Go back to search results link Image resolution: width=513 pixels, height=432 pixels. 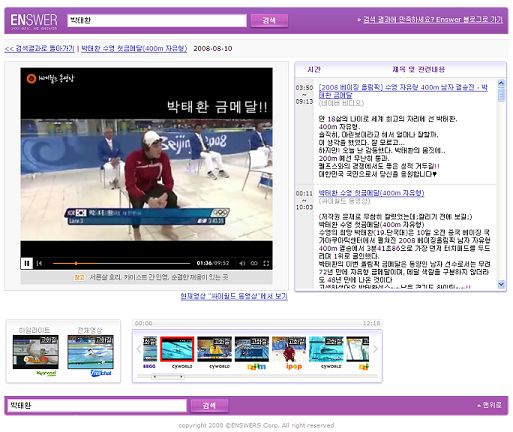pyautogui.click(x=39, y=49)
